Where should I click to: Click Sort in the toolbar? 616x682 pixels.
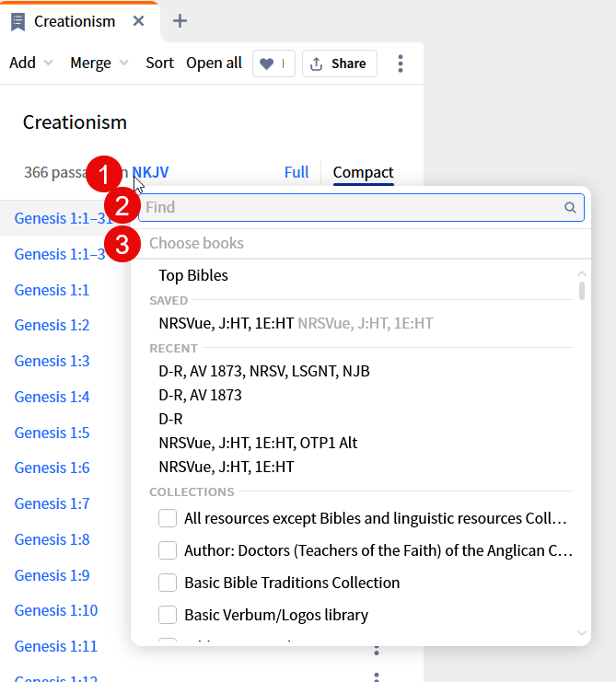[x=159, y=64]
